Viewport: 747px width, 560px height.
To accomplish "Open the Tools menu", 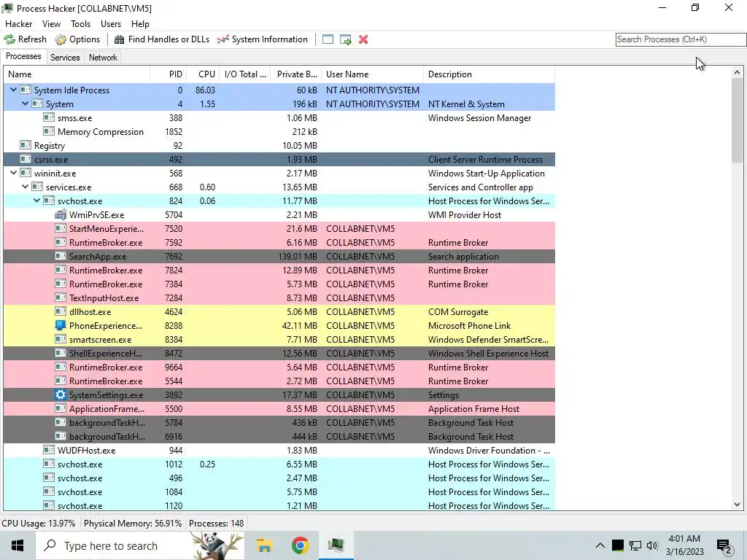I will (x=80, y=24).
